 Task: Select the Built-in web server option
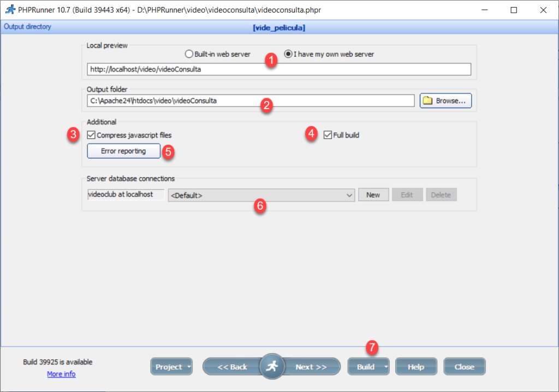189,54
